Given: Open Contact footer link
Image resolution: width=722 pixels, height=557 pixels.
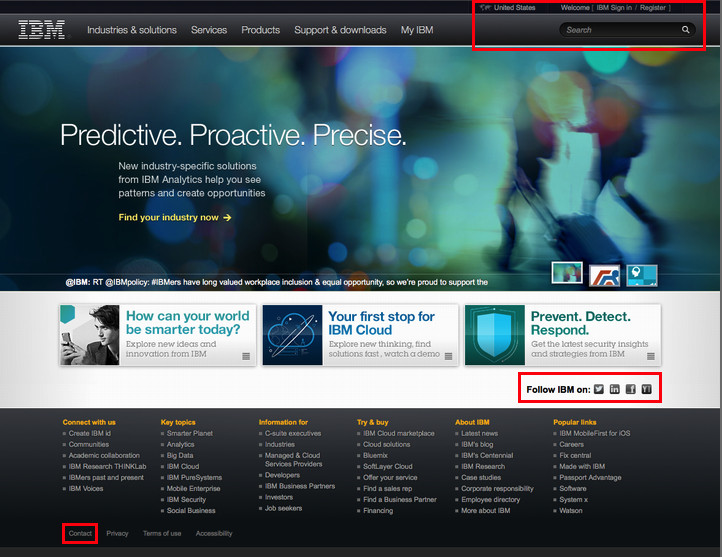Looking at the screenshot, I should (81, 533).
